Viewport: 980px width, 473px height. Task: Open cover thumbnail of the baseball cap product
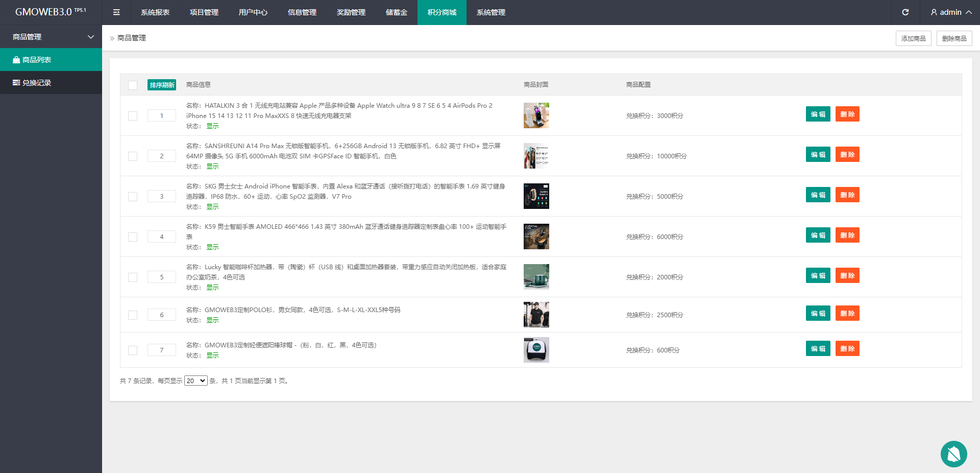536,350
